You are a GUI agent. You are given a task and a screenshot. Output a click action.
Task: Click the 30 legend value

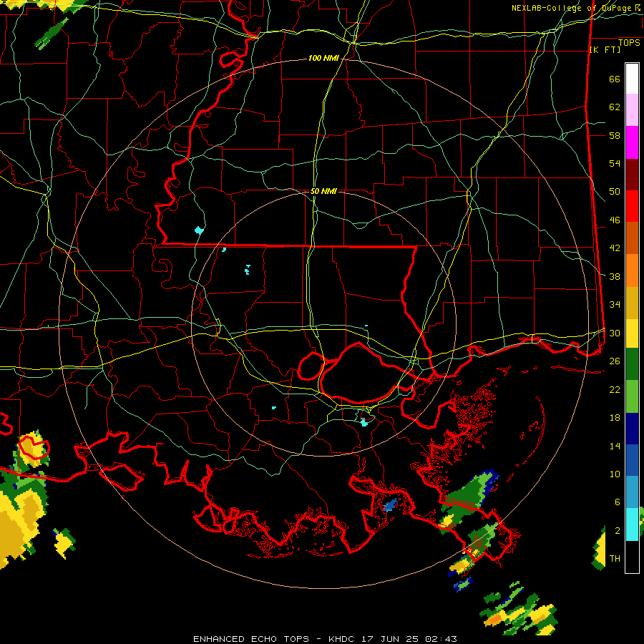point(615,333)
